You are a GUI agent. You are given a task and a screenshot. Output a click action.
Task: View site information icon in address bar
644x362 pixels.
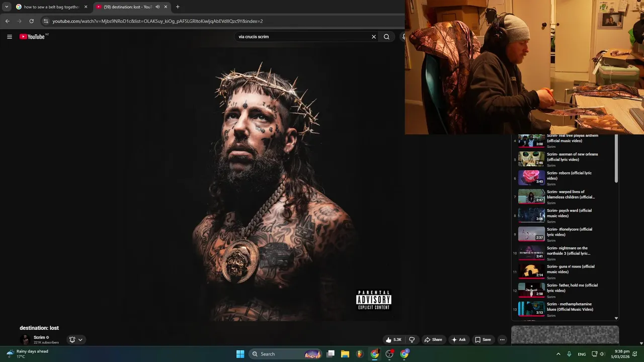click(x=46, y=21)
